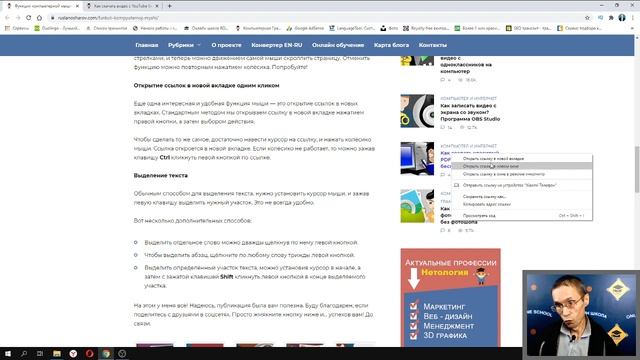
Task: Choose Просмотреть код entry
Action: (x=522, y=216)
